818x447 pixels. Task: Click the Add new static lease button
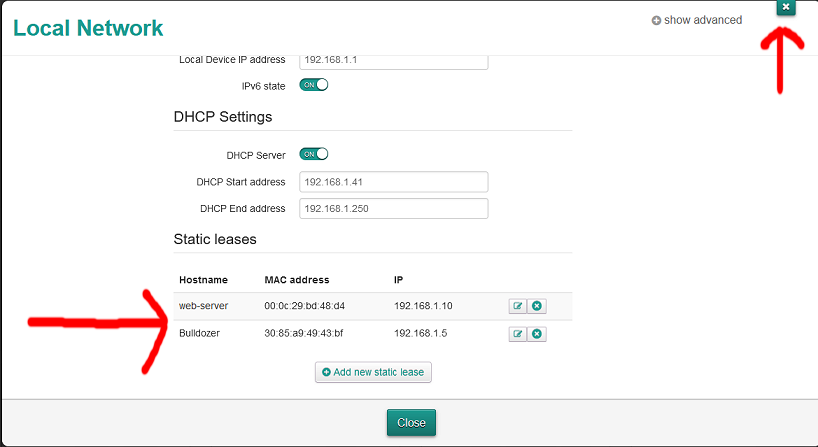373,372
